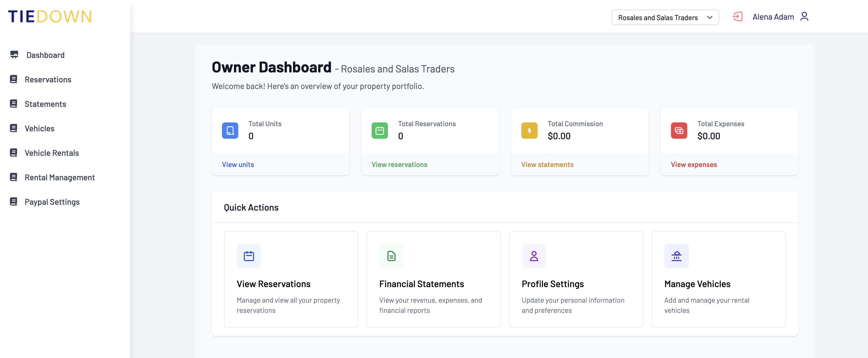The height and width of the screenshot is (358, 868).
Task: Click the Statements sidebar icon
Action: [13, 103]
